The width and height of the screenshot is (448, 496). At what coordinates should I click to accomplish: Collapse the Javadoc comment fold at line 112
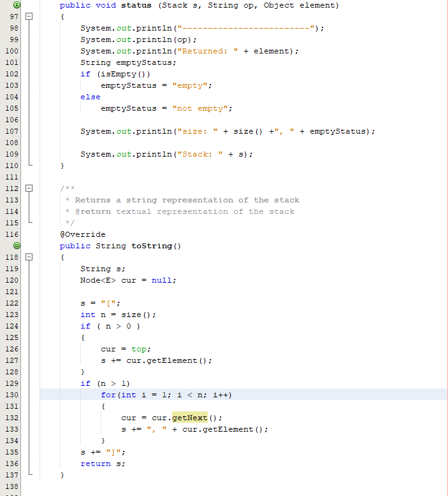coord(29,188)
